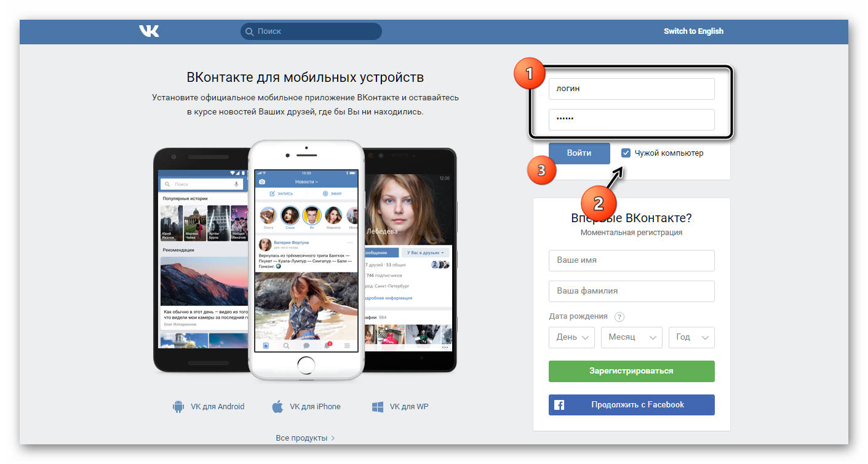This screenshot has height=464, width=868.
Task: Click the логин input field
Action: [x=631, y=89]
